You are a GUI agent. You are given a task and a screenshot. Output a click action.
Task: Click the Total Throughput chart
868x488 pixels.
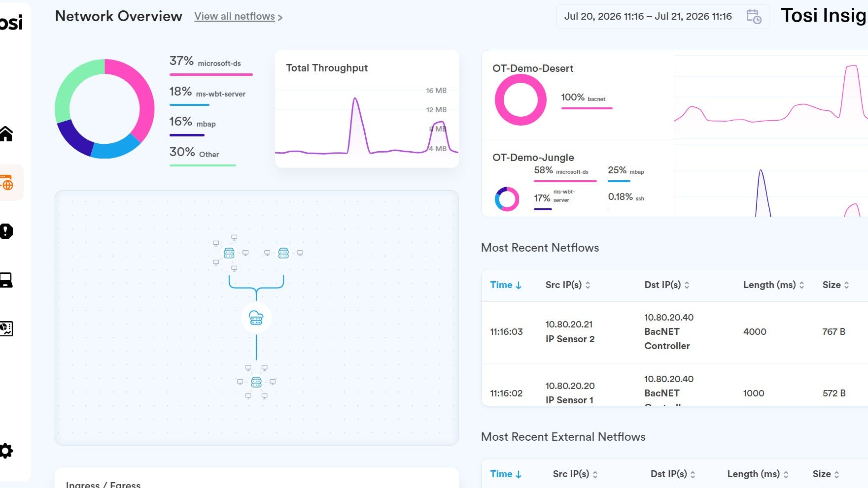click(367, 109)
